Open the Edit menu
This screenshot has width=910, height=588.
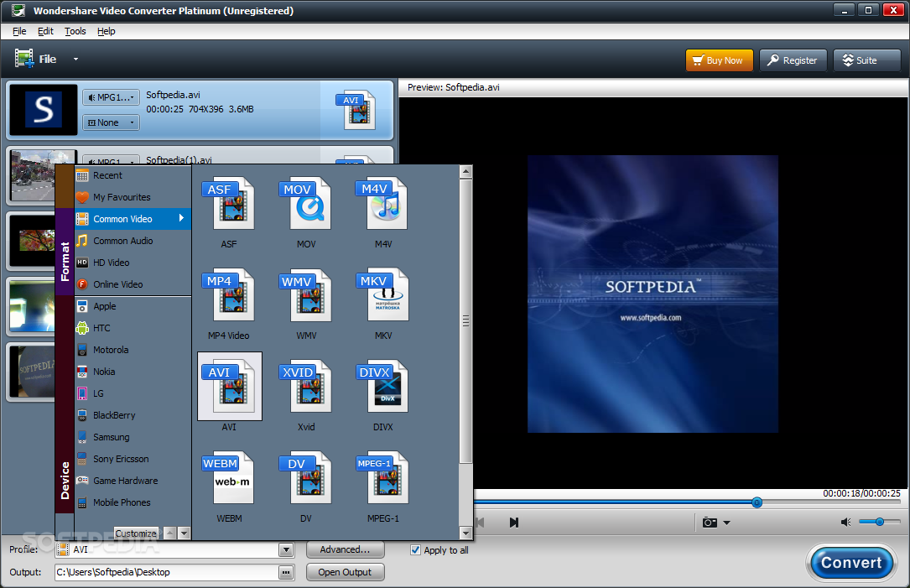pyautogui.click(x=45, y=31)
